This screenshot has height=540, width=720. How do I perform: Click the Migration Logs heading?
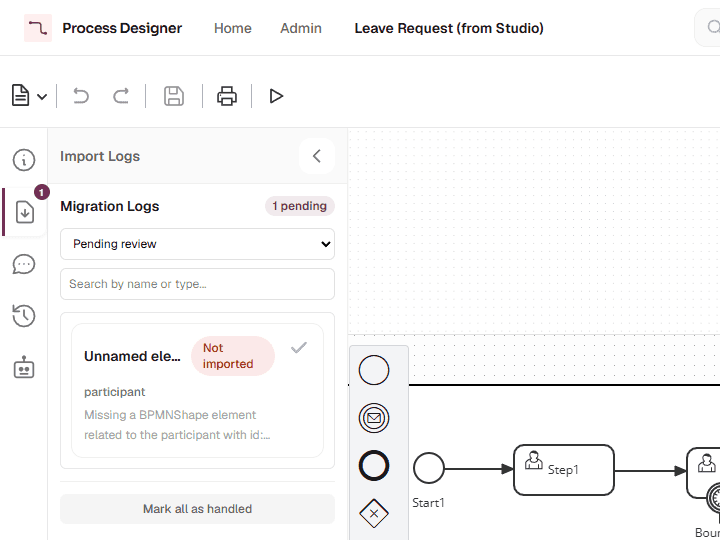110,206
